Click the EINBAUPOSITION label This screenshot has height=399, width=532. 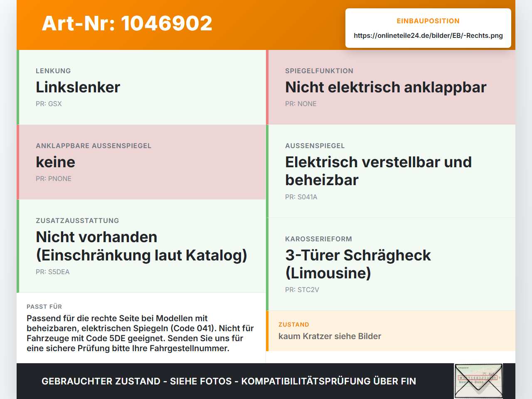click(x=428, y=21)
